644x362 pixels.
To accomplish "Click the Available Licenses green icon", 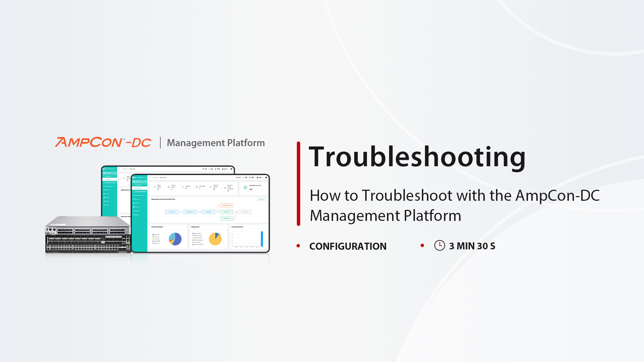I will pos(246,188).
